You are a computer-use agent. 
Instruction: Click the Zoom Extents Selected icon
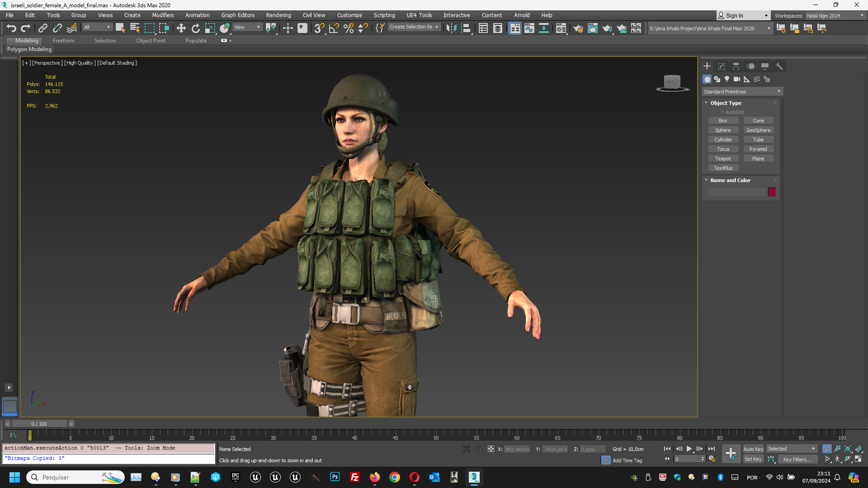848,449
